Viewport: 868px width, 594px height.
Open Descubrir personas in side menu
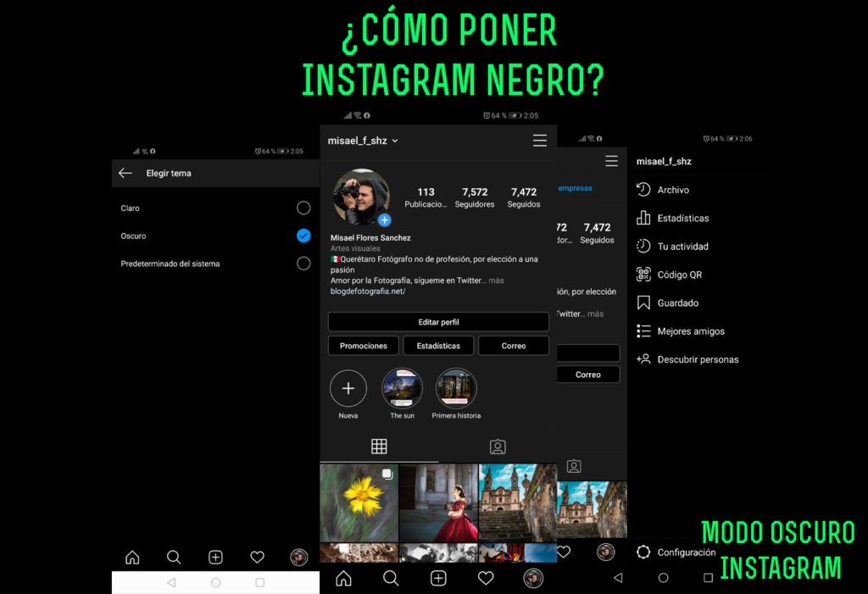point(698,359)
